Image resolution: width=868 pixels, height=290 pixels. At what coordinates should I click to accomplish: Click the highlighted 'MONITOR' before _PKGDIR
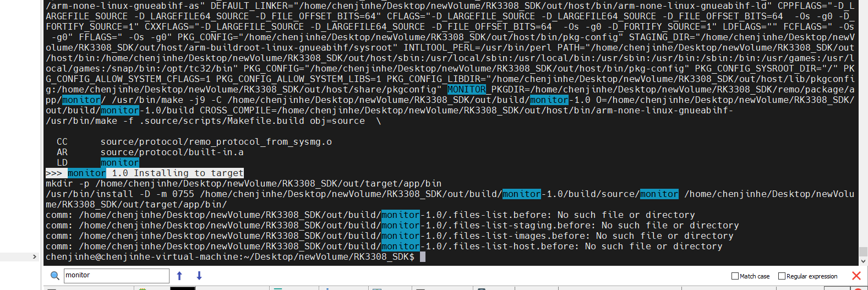tap(467, 90)
